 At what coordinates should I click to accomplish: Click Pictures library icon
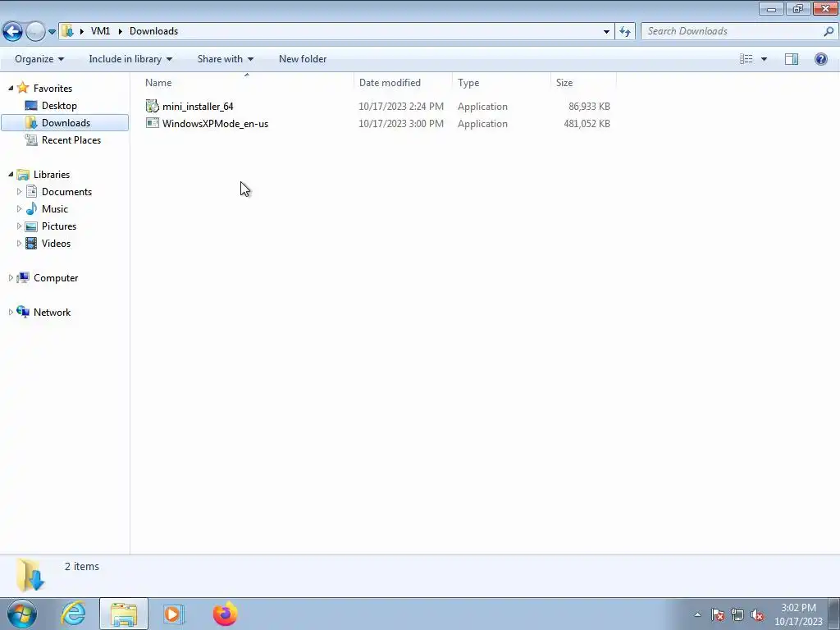(x=32, y=226)
